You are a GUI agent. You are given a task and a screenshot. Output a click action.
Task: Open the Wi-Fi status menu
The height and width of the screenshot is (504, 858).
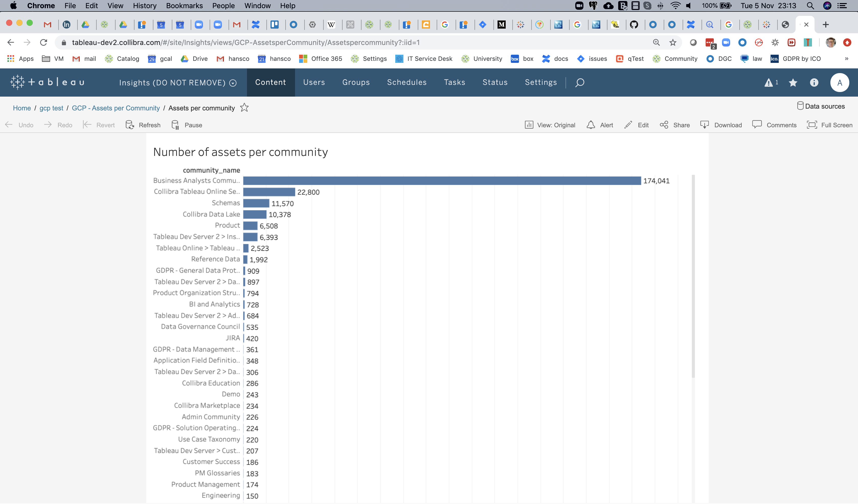pyautogui.click(x=675, y=5)
